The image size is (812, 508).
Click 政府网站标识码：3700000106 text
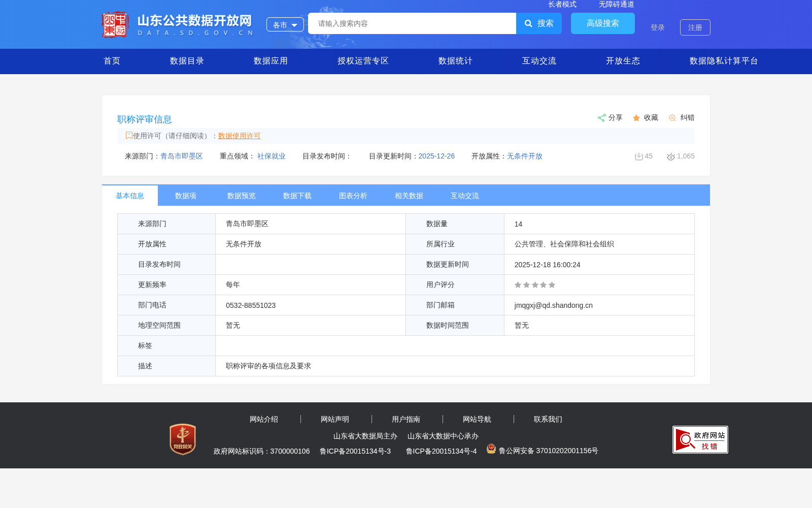pos(262,451)
